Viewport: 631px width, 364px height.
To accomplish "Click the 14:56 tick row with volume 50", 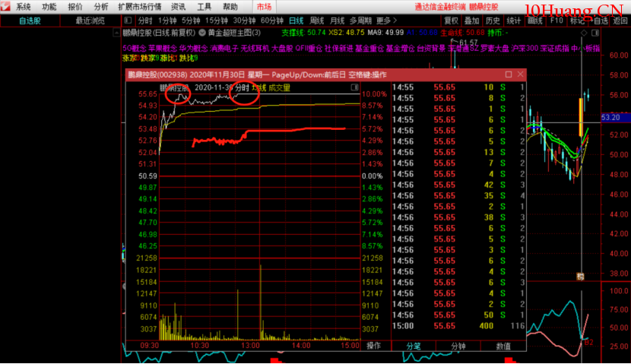I will (x=458, y=315).
